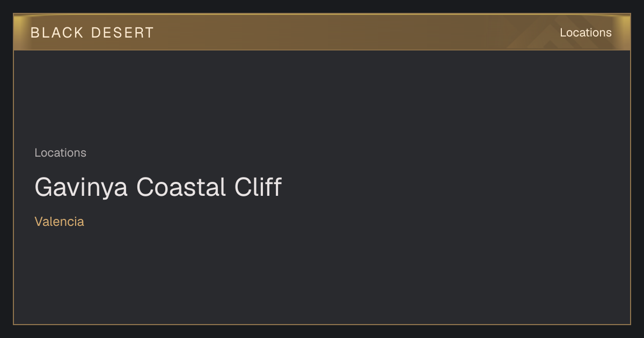The width and height of the screenshot is (644, 338).
Task: Click the word Gavinya in the page title
Action: click(x=81, y=188)
